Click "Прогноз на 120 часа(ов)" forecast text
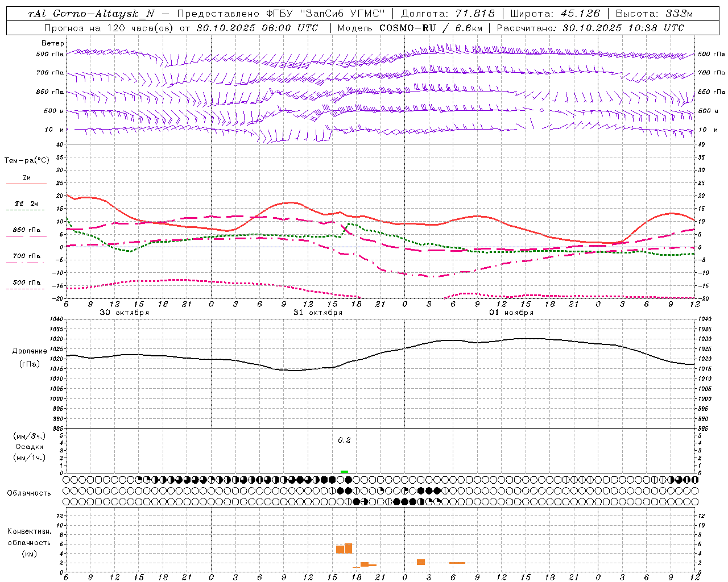This screenshot has height=582, width=728. 109,28
